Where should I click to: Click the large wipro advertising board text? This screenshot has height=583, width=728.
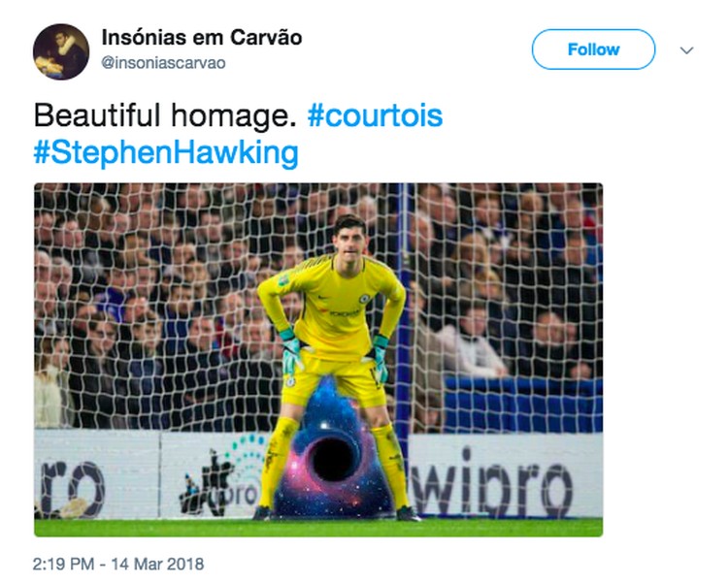492,480
